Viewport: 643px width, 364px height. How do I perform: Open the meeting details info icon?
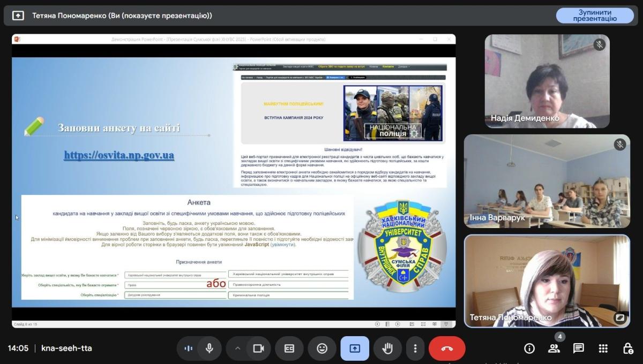[x=529, y=348]
